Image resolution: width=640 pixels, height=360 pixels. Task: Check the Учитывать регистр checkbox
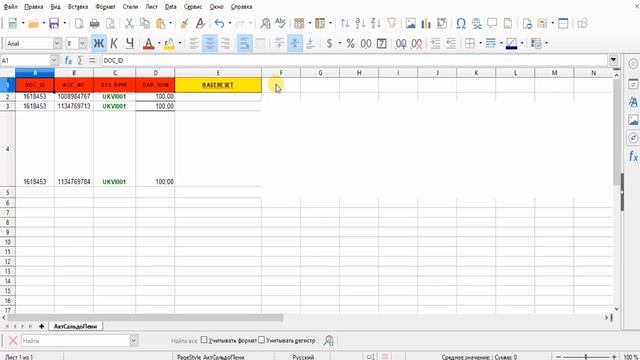click(262, 340)
